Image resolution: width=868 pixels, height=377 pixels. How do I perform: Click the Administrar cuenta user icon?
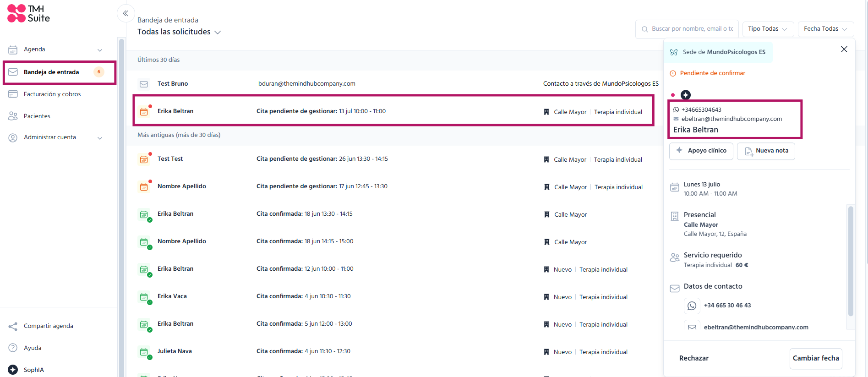[x=13, y=137]
